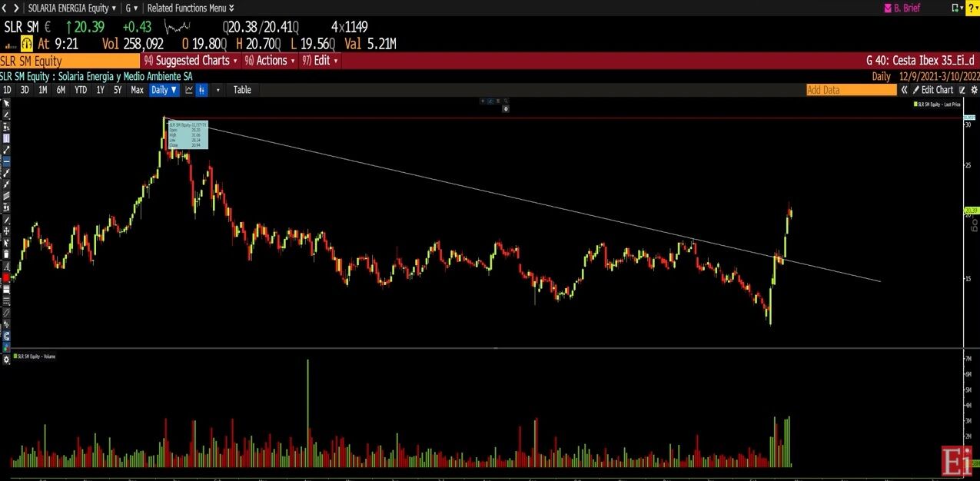Click the Val 5.21M value
The height and width of the screenshot is (481, 980).
tap(370, 44)
